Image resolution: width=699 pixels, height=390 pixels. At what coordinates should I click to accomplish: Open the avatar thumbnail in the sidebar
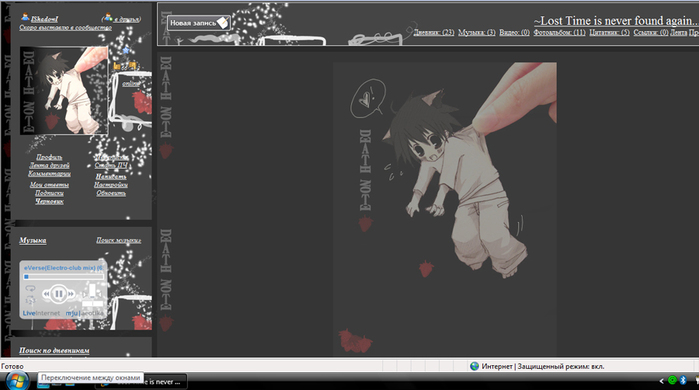64,90
